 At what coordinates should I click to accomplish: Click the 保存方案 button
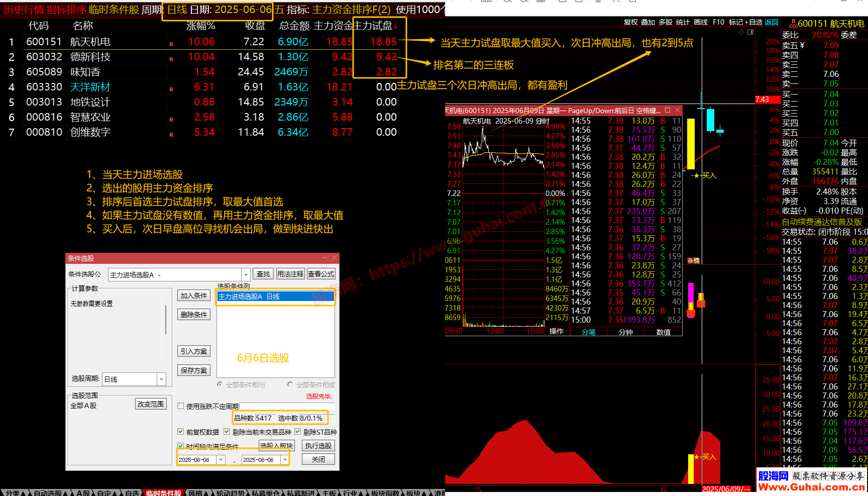pyautogui.click(x=194, y=370)
